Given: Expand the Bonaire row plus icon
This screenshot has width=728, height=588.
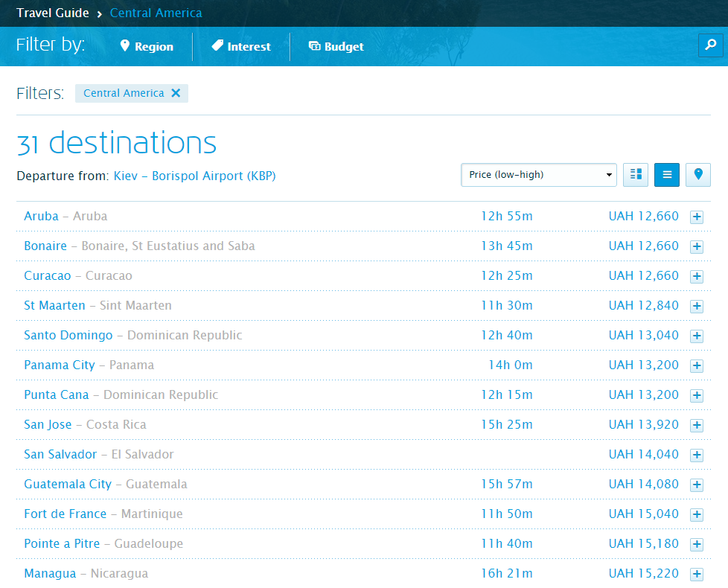Looking at the screenshot, I should [697, 246].
